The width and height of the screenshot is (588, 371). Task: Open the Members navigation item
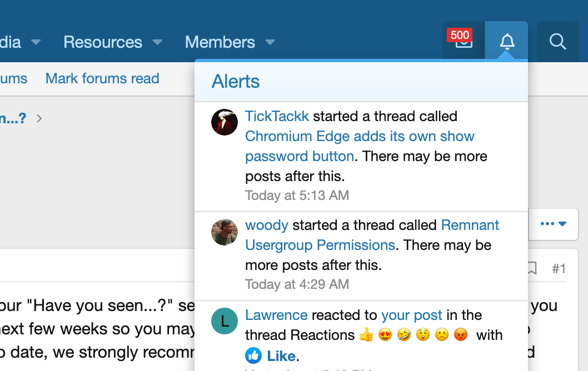coord(220,42)
